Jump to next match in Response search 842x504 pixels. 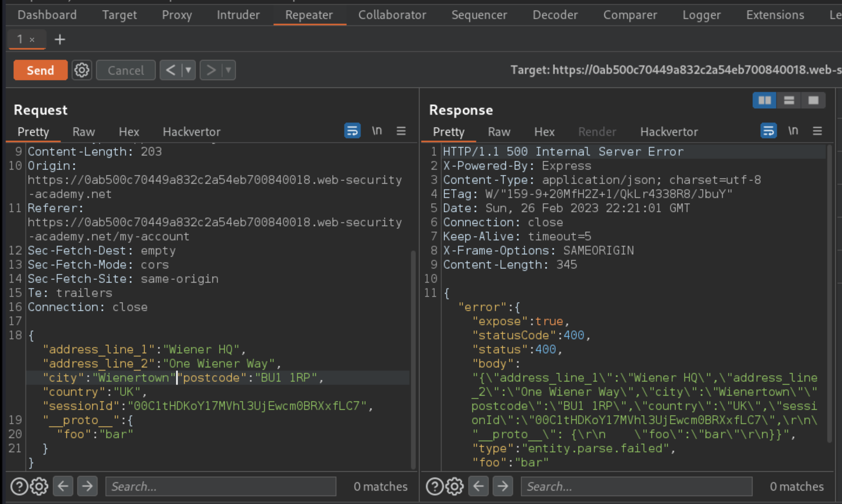click(x=502, y=486)
